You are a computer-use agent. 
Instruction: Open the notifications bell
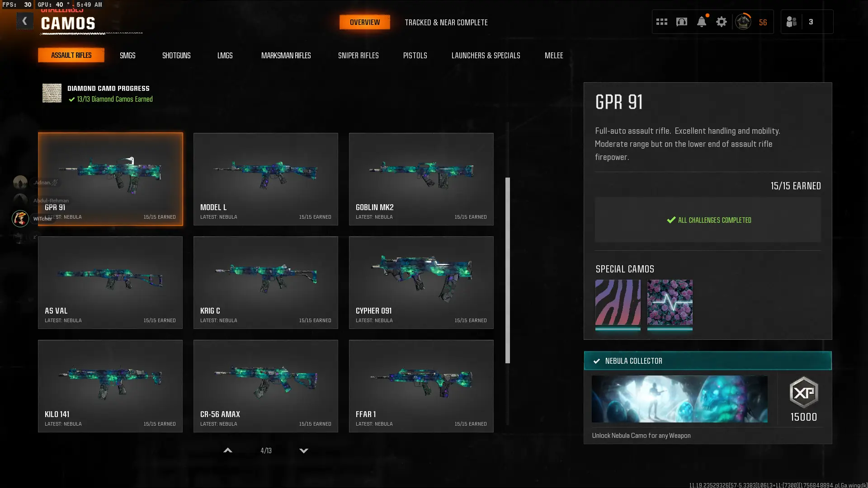701,22
